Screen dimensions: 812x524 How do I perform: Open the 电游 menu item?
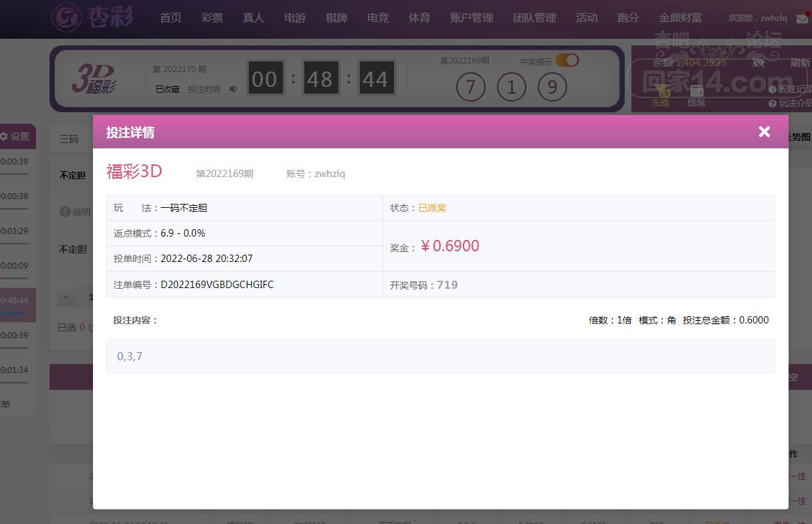[x=295, y=18]
